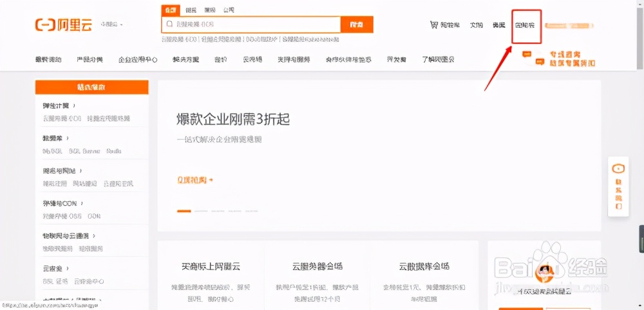The height and width of the screenshot is (310, 644).
Task: Click the 爆款企业刚需3折起 banner headline
Action: click(x=233, y=120)
